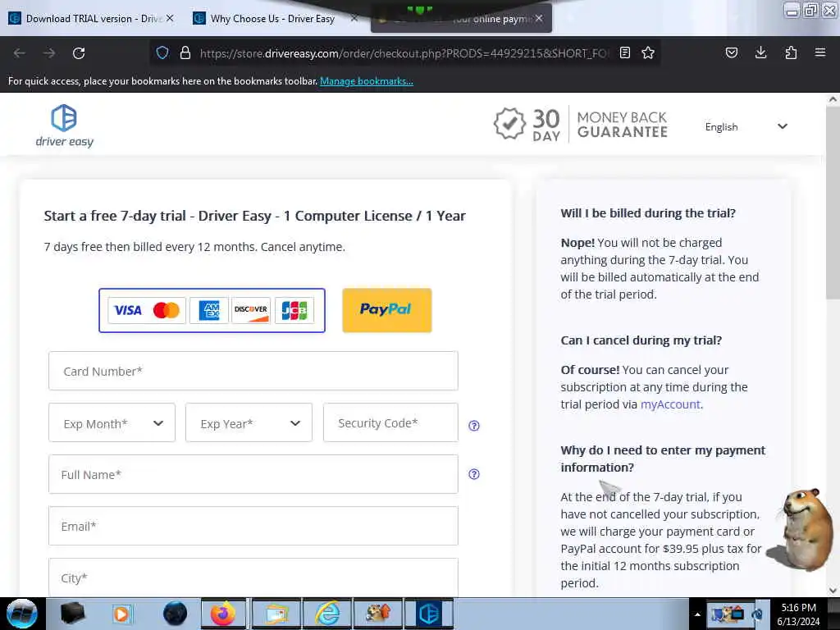Open the Manage bookmarks link
Image resolution: width=840 pixels, height=630 pixels.
click(x=367, y=81)
